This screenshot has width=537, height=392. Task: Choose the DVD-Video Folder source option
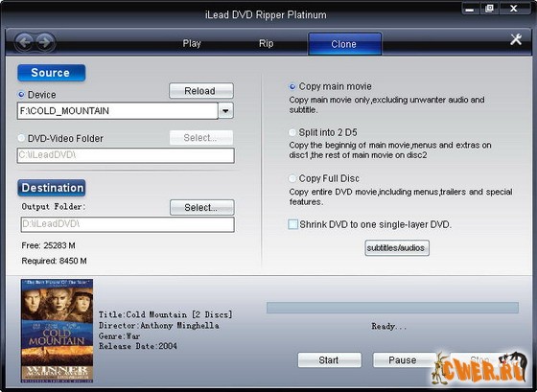coord(21,138)
